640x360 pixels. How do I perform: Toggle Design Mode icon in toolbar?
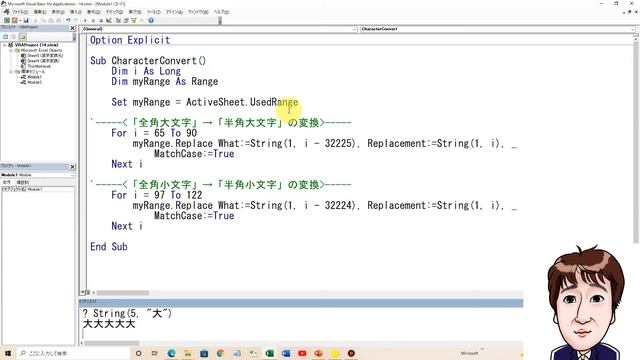pos(109,20)
